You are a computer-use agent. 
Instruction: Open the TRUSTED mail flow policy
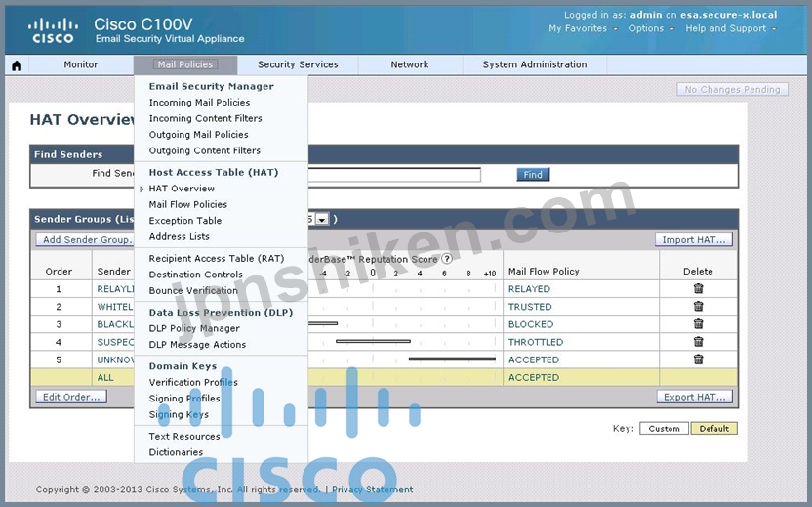pyautogui.click(x=530, y=307)
